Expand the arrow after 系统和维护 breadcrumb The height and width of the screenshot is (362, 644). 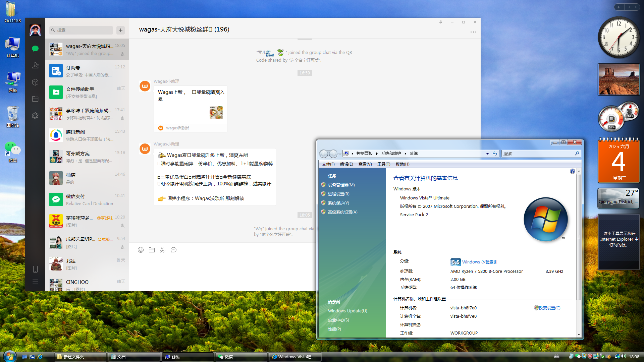(405, 154)
